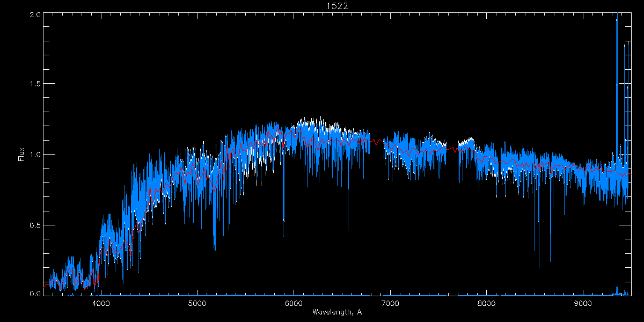Screen dimensions: 644x322
Task: Click the Flux y-axis label
Action: pos(21,154)
